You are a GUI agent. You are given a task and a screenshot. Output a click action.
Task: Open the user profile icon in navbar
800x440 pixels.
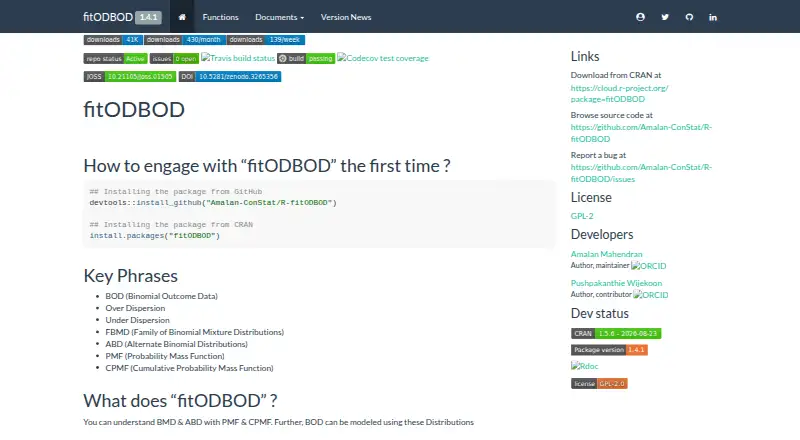[640, 17]
